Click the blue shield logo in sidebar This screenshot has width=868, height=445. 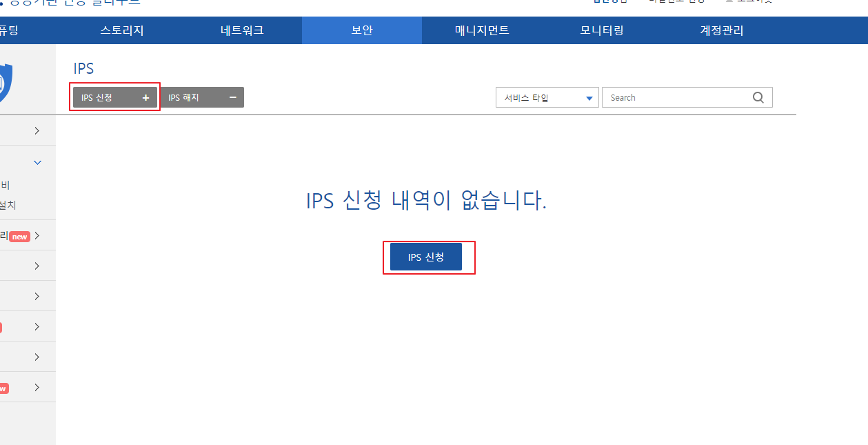(x=6, y=82)
